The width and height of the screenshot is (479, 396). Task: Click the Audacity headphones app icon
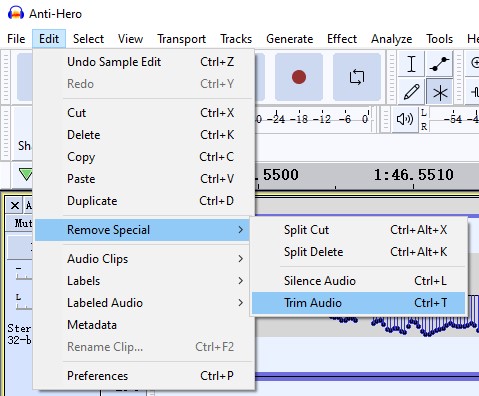[x=16, y=13]
